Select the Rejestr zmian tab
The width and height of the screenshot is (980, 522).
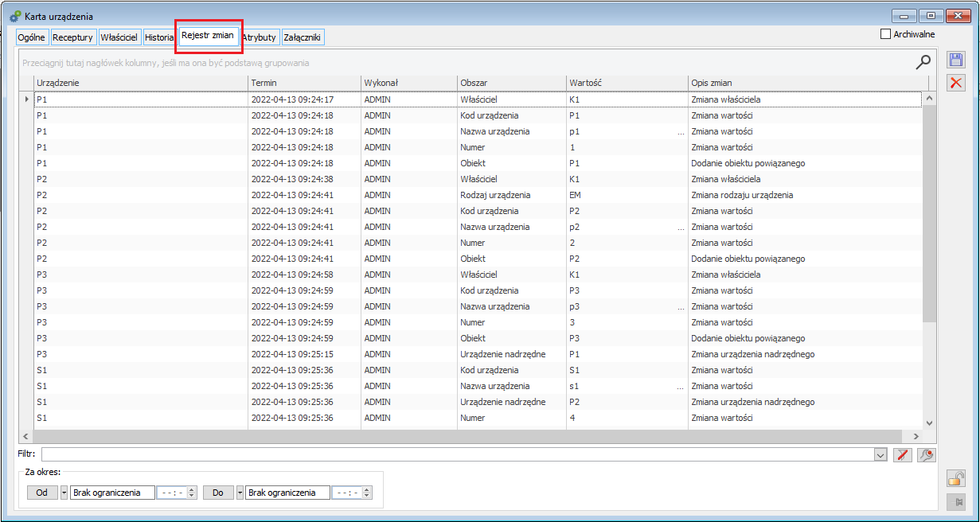208,35
